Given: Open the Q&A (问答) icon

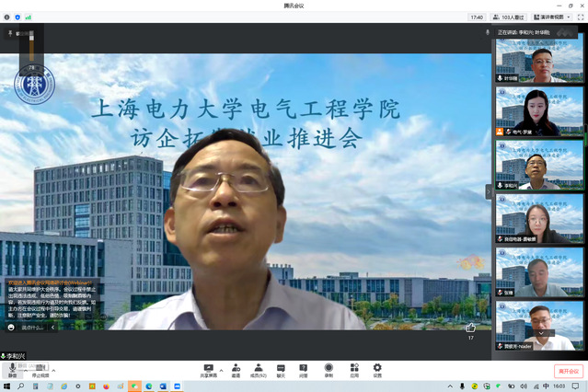Looking at the screenshot, I should (304, 370).
